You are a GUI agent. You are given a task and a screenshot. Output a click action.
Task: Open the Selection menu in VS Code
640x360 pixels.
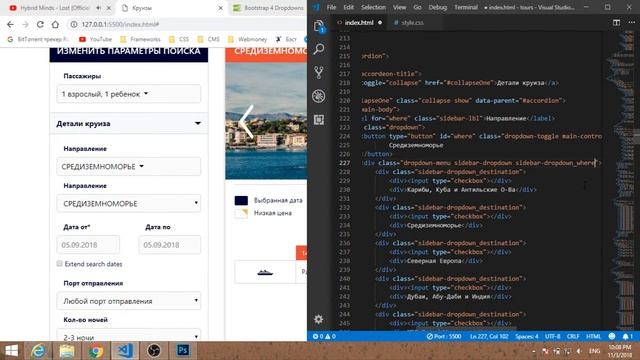[x=373, y=7]
